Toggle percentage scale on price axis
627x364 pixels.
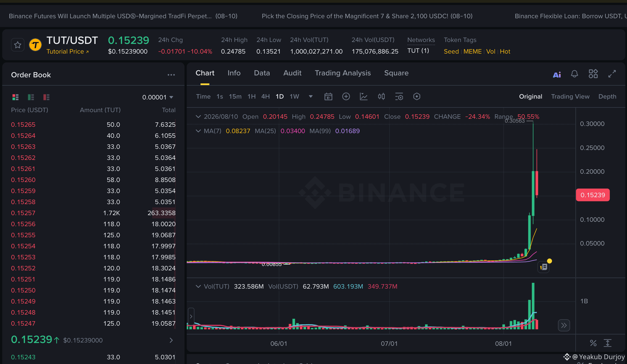[593, 343]
